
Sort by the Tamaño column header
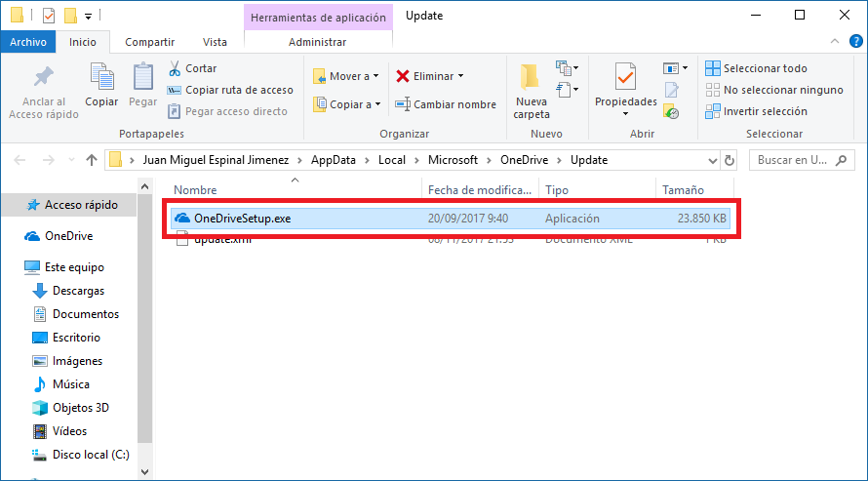[x=683, y=190]
